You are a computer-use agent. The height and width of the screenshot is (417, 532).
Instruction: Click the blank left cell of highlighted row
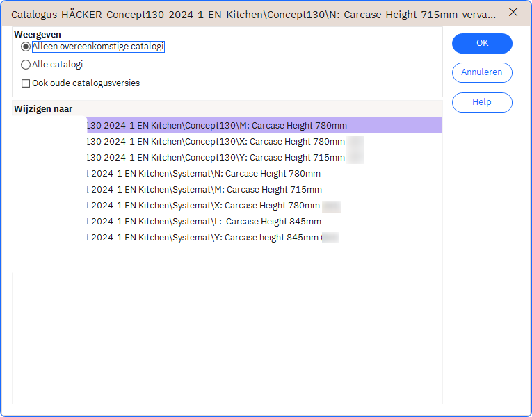point(50,126)
